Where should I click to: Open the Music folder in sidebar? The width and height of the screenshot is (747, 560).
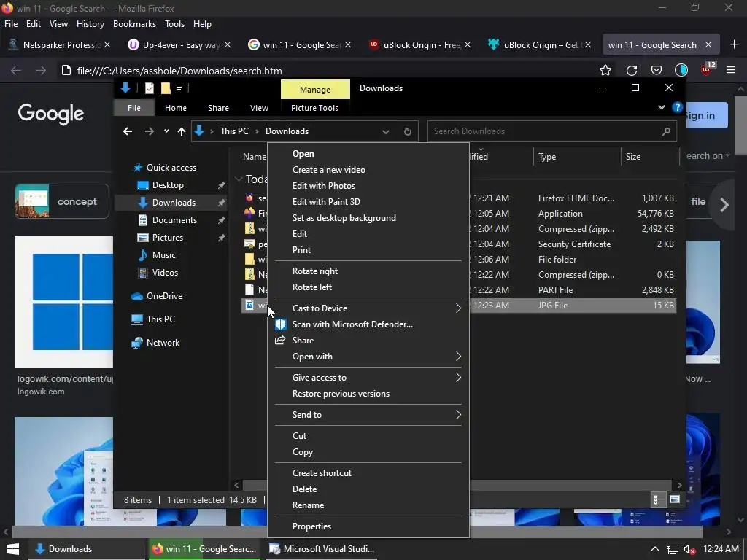click(164, 255)
